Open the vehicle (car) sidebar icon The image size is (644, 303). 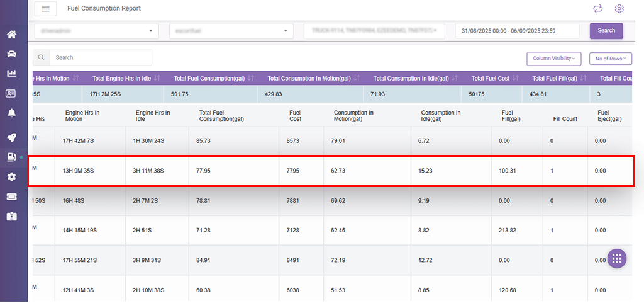point(11,54)
